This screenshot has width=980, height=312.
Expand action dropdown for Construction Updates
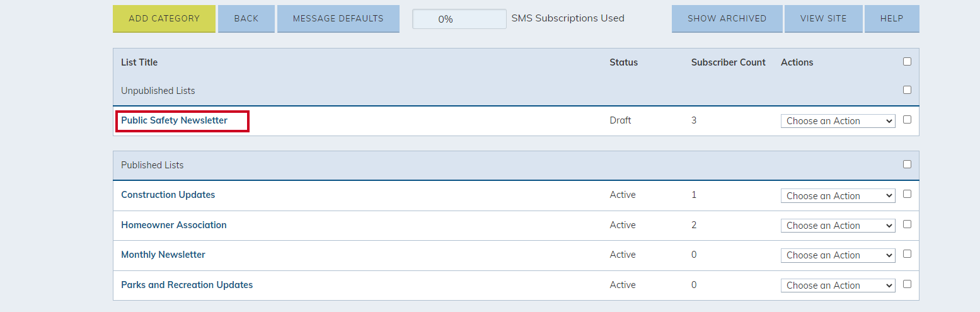pos(838,196)
